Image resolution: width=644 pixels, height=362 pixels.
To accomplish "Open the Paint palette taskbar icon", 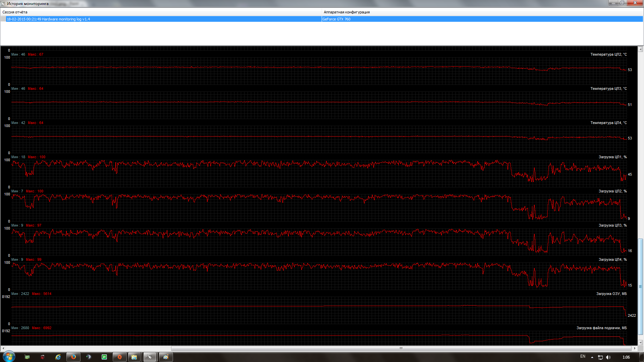I will click(166, 357).
